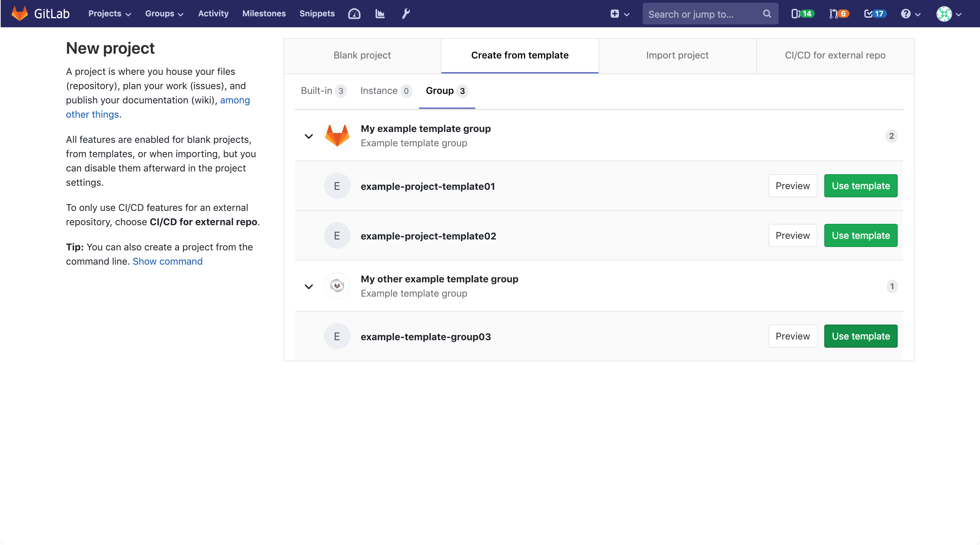Use example-project-template01 template
Image resolution: width=980 pixels, height=545 pixels.
861,185
